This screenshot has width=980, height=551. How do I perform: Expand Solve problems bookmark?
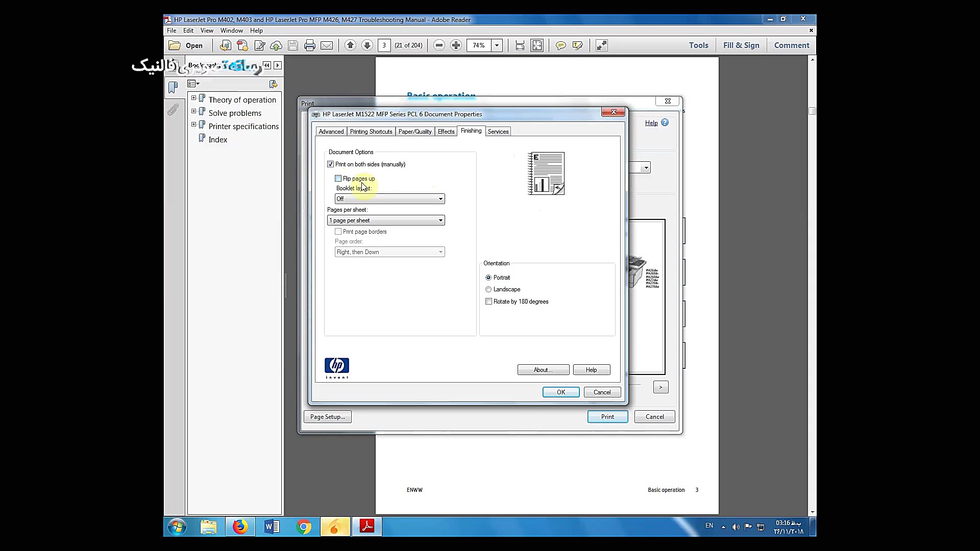pyautogui.click(x=194, y=111)
